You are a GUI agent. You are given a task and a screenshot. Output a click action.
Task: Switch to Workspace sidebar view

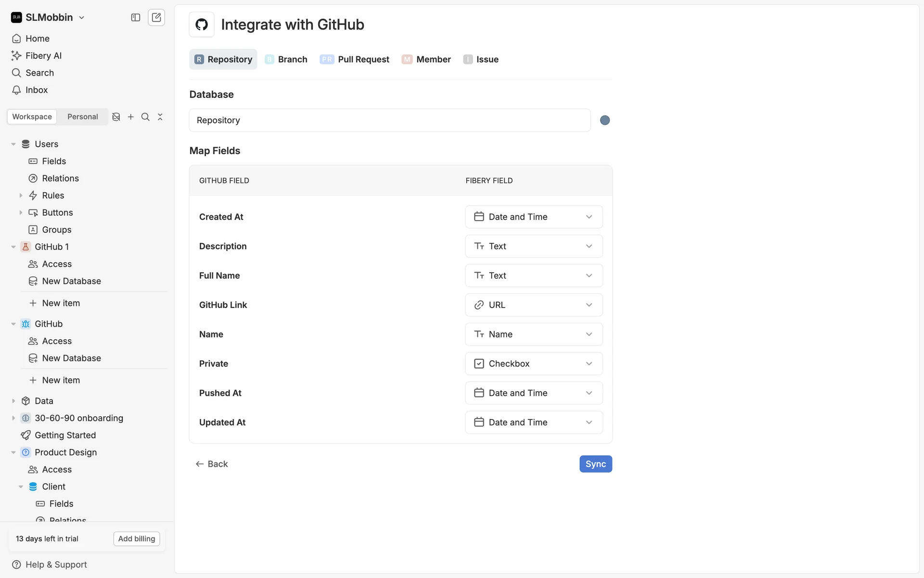coord(32,117)
